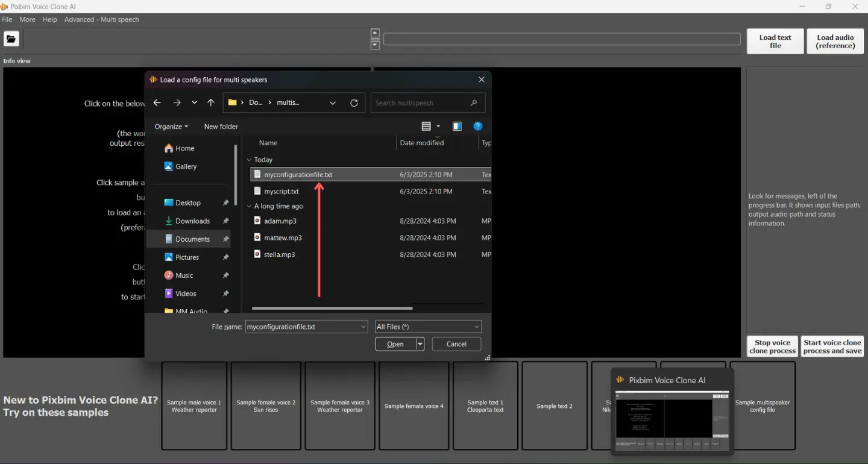Screen dimensions: 868x464
Task: Change the file view layout
Action: coord(426,127)
